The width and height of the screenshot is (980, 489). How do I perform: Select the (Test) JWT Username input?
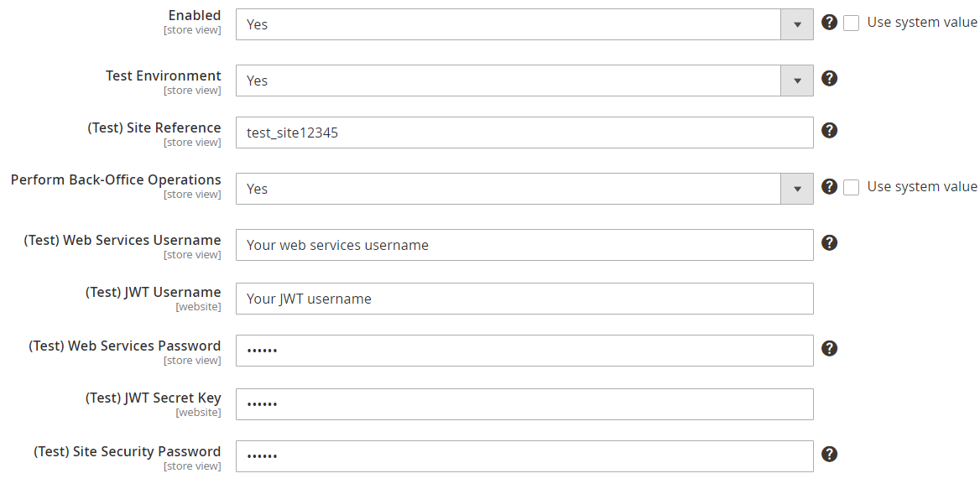pos(524,299)
